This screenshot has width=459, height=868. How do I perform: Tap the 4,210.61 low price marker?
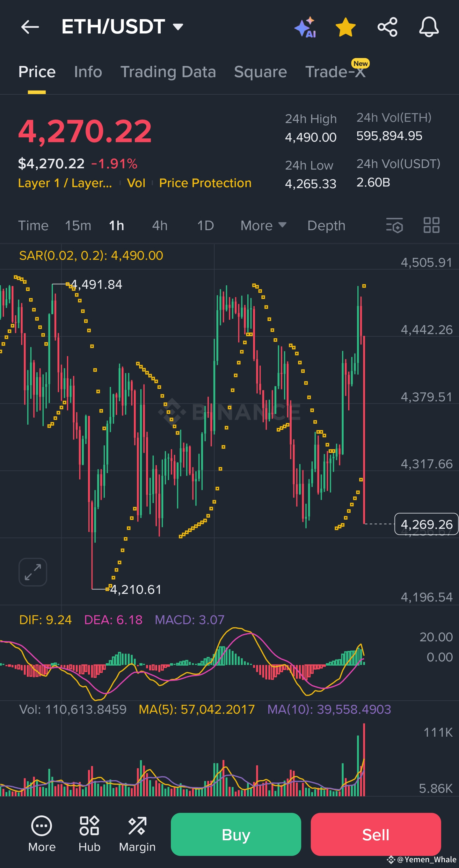(x=136, y=589)
